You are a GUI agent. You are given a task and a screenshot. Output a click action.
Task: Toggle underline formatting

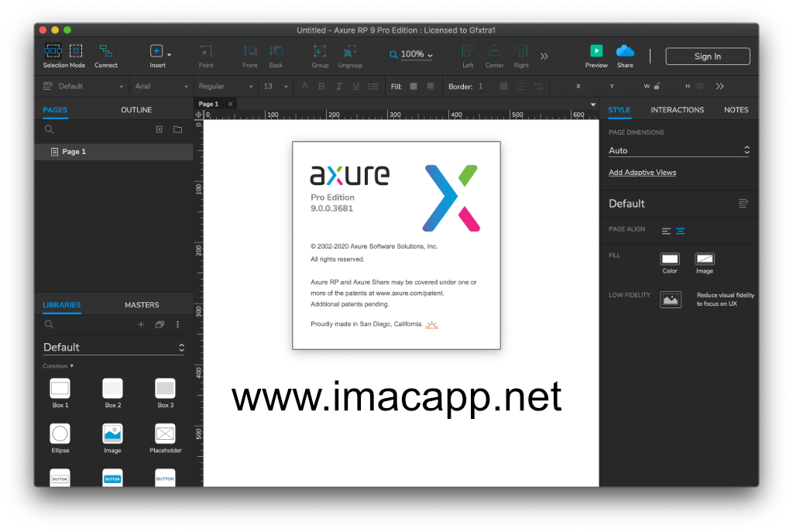click(x=356, y=87)
